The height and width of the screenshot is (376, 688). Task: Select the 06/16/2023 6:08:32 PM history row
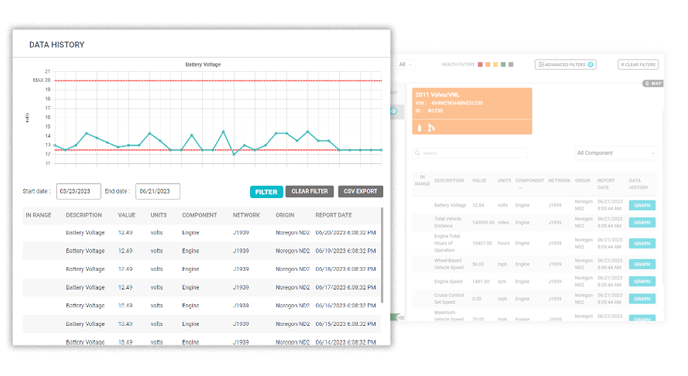click(x=202, y=306)
